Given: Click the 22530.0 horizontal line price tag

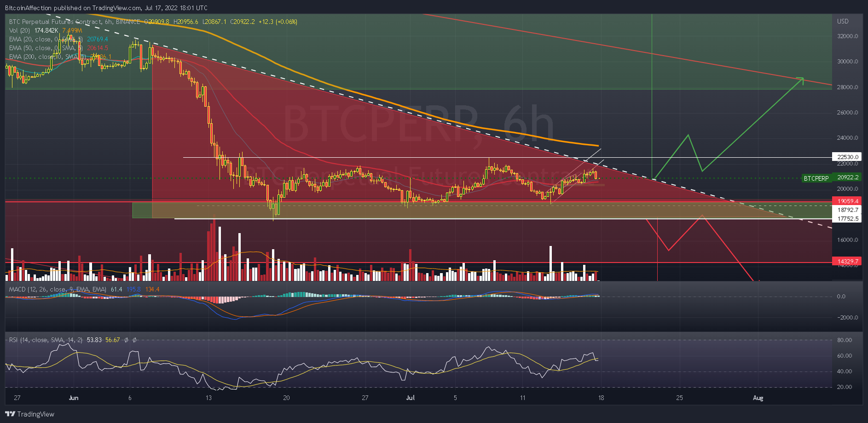Looking at the screenshot, I should (x=847, y=157).
